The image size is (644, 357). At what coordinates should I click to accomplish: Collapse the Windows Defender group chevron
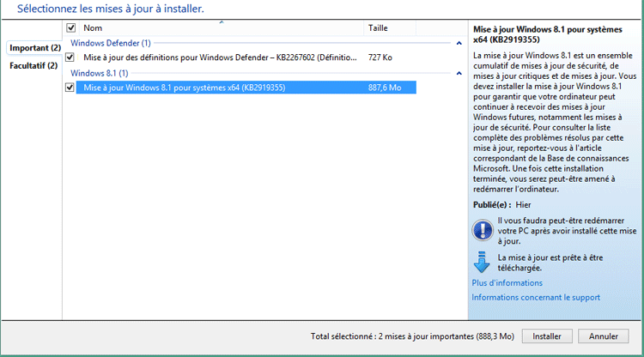coord(460,43)
